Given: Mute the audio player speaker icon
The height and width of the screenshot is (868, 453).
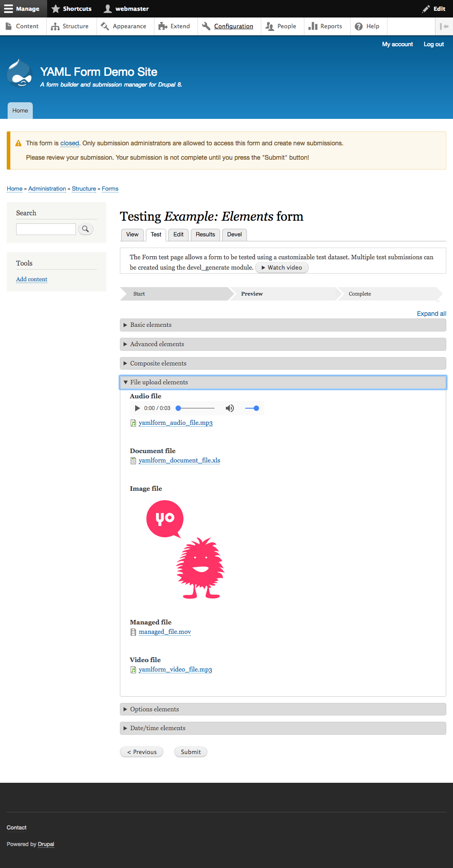Looking at the screenshot, I should pyautogui.click(x=230, y=408).
